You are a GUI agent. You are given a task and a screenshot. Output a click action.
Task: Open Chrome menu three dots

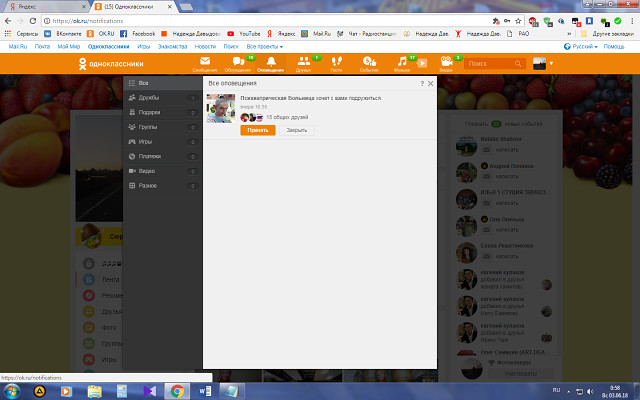click(632, 21)
